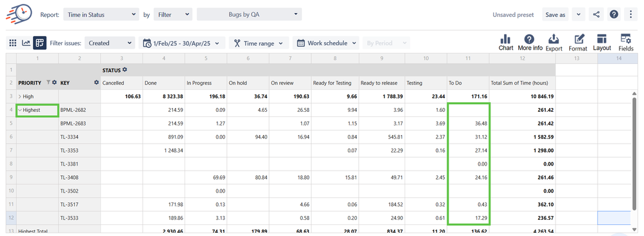Open the Bugs by QA filter dropdown
644x236 pixels.
pyautogui.click(x=249, y=14)
